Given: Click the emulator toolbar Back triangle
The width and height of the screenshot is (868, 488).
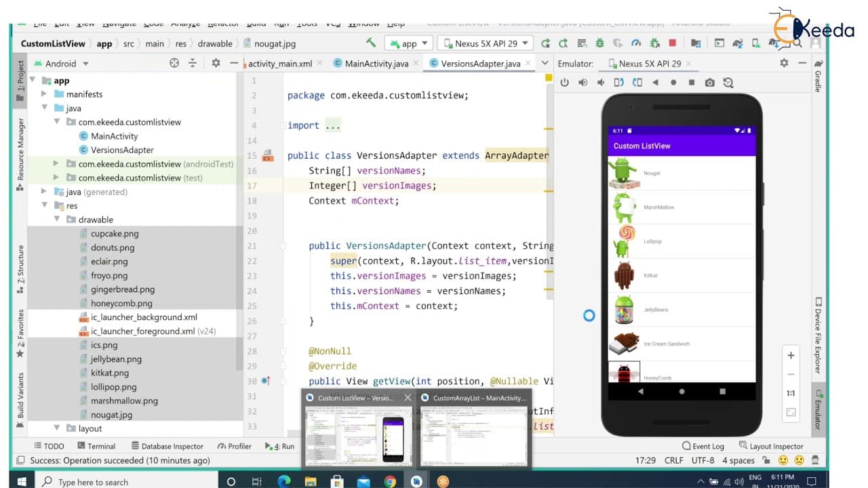Looking at the screenshot, I should 655,83.
